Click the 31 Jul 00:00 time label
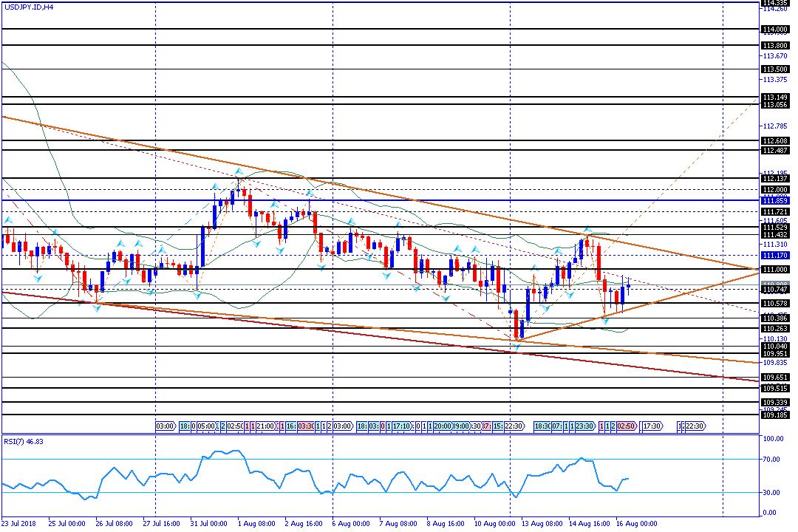 [208, 523]
